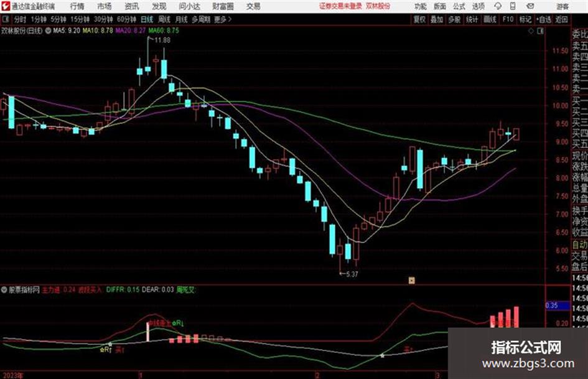588x379 pixels.
Task: Click the 证券交易未登录 login link
Action: [340, 6]
